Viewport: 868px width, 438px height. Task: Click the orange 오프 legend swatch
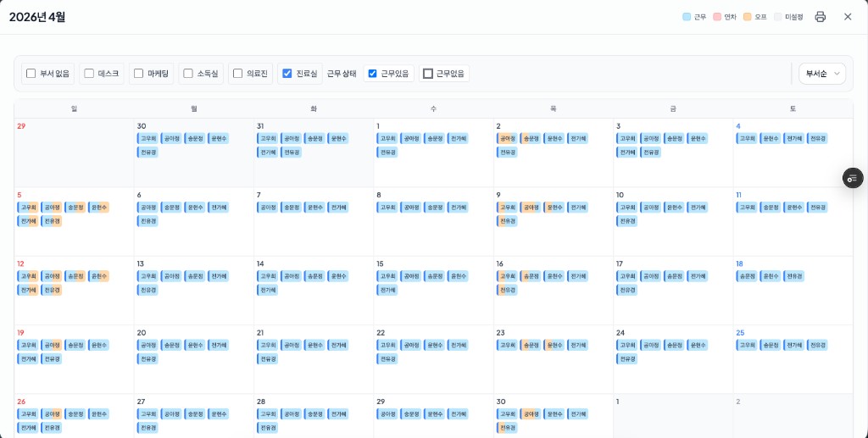point(748,17)
